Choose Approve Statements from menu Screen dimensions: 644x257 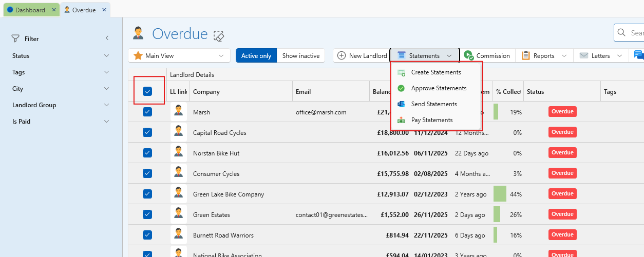[436, 88]
